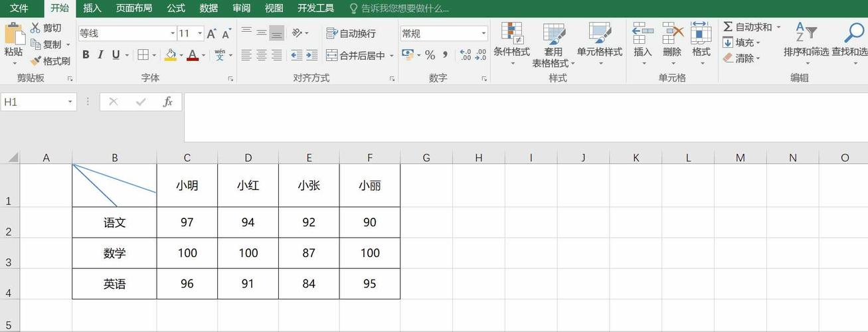
Task: Click the Increase Indent icon
Action: click(x=313, y=55)
